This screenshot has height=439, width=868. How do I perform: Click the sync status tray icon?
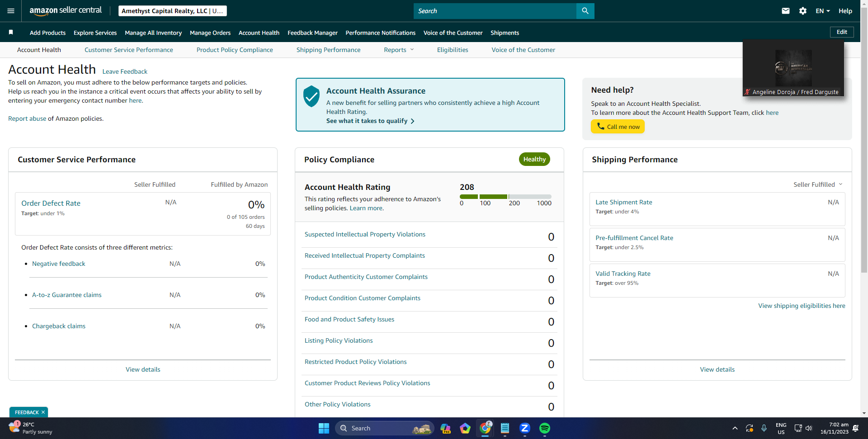[x=749, y=428]
